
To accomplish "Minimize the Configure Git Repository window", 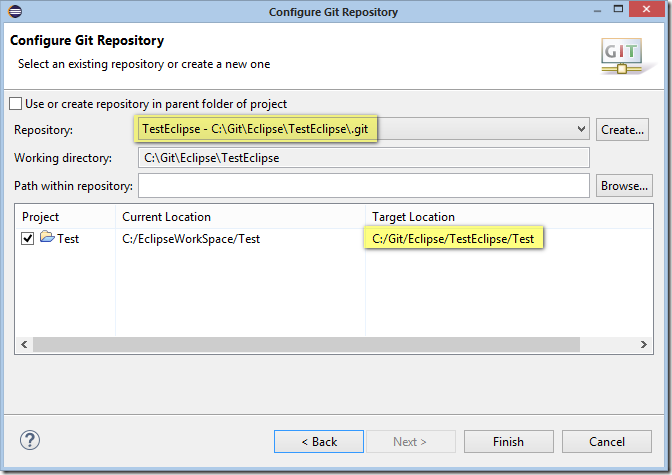I will (x=597, y=9).
